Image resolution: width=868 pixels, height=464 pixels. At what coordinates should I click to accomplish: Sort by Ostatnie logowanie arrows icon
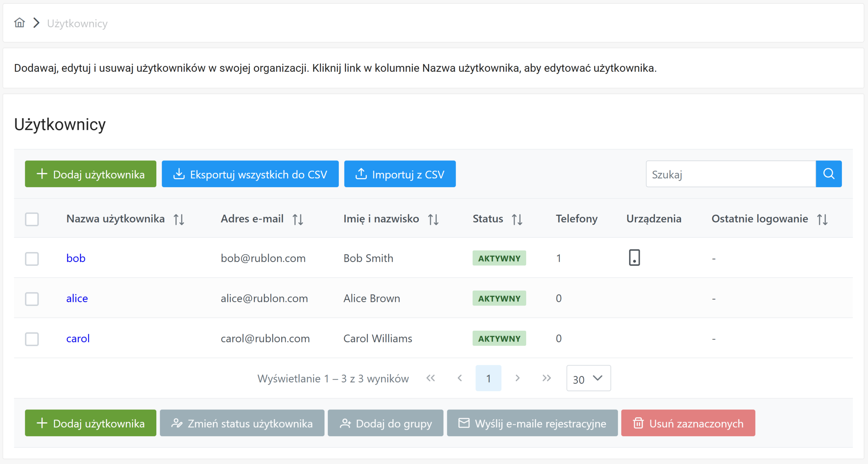(x=822, y=219)
